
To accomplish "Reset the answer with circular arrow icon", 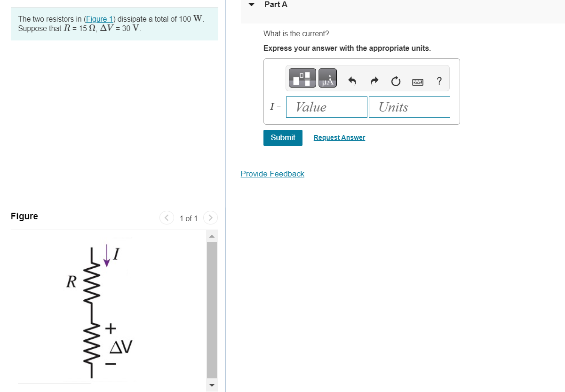I will tap(396, 82).
